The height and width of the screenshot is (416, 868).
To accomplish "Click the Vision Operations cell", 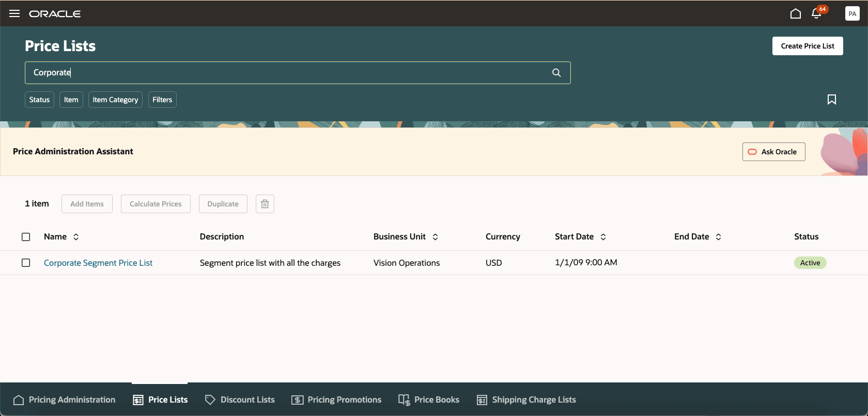I will (x=407, y=263).
